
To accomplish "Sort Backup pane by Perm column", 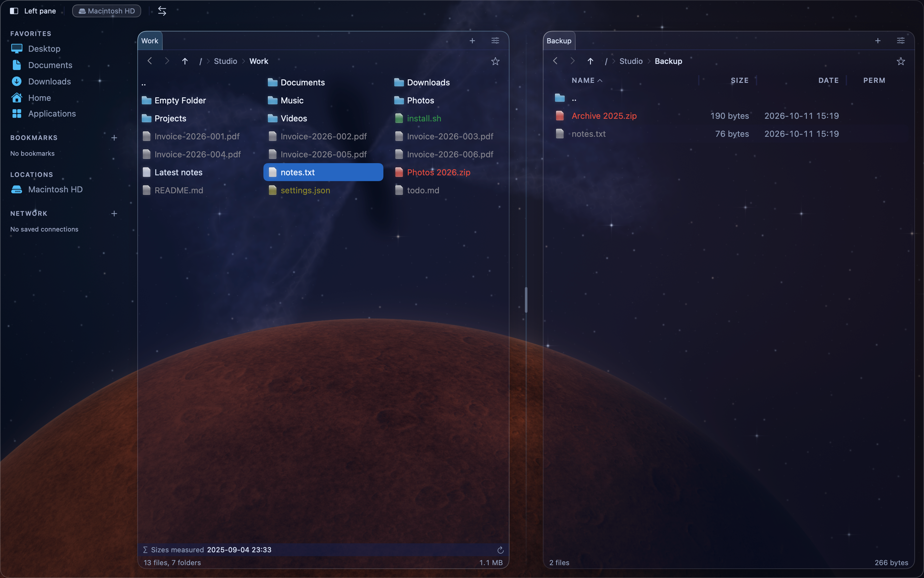I will click(x=874, y=80).
